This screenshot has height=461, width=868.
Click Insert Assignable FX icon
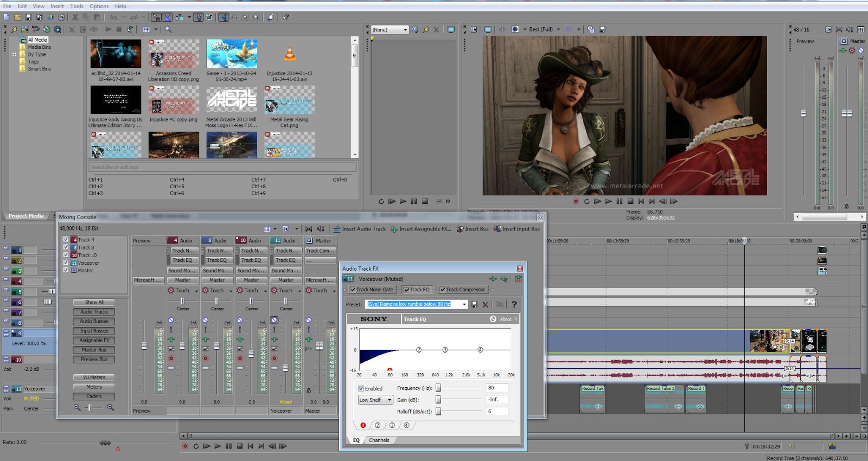click(394, 229)
